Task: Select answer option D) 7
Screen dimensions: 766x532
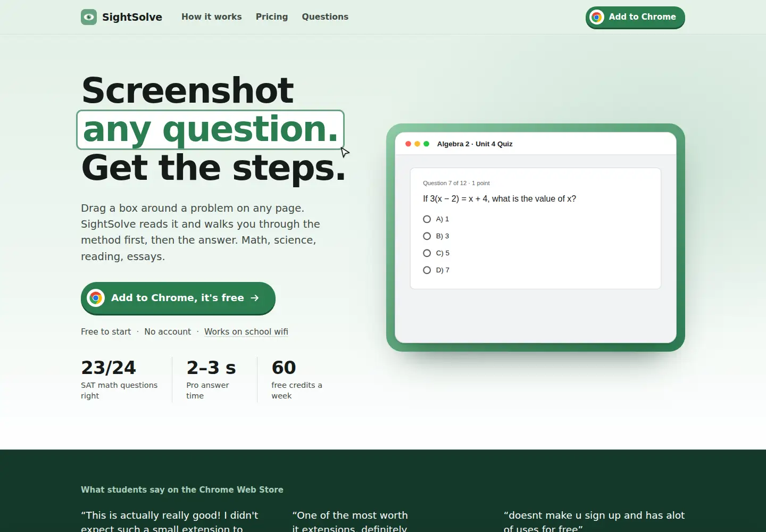Action: [436, 270]
